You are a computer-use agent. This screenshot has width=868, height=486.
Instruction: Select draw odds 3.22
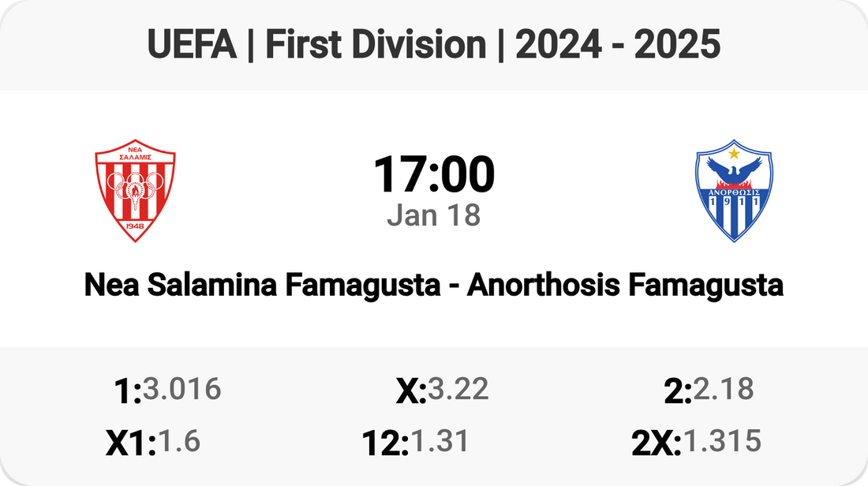[458, 389]
